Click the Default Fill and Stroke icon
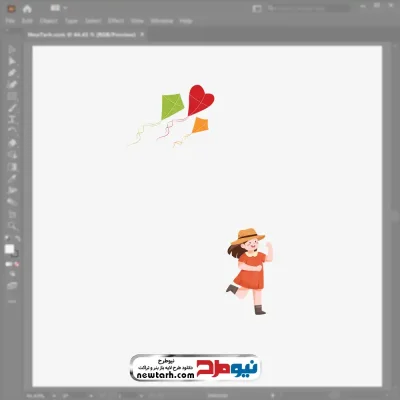 7,238
